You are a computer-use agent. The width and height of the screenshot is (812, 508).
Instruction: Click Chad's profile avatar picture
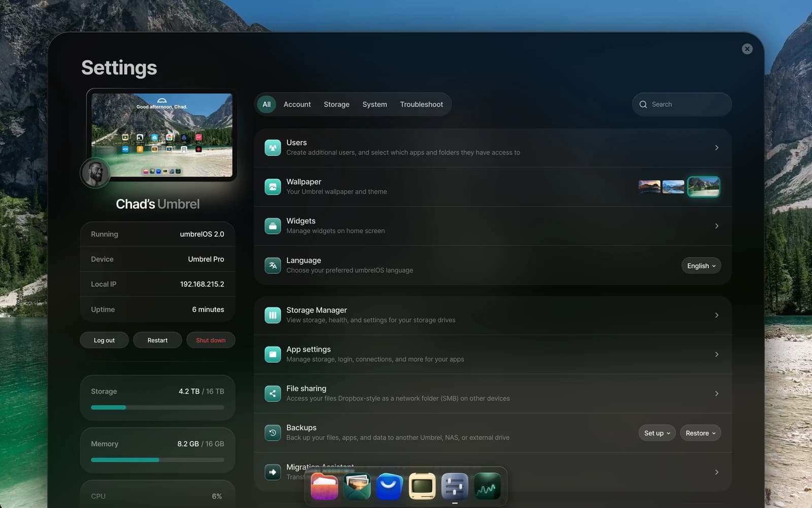(95, 173)
